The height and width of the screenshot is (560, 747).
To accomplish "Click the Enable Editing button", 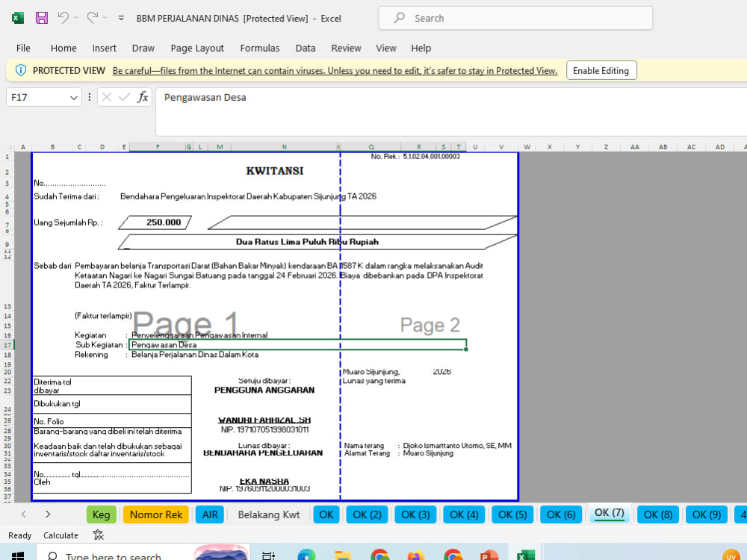I will [601, 70].
